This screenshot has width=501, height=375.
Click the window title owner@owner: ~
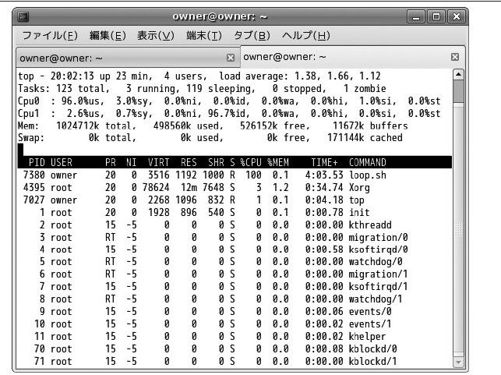coord(220,17)
